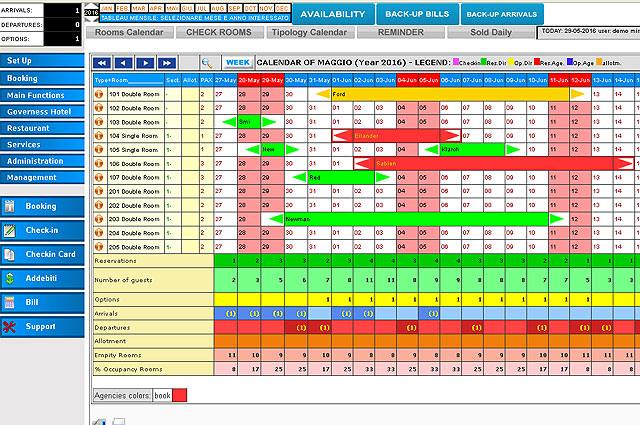
Task: Open info icon for 204 Double Room
Action: tap(99, 233)
